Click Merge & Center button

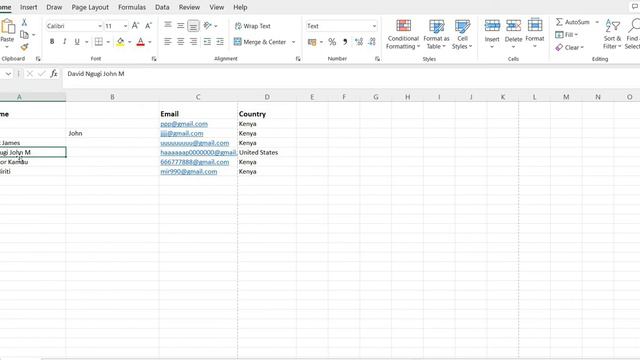(x=260, y=42)
